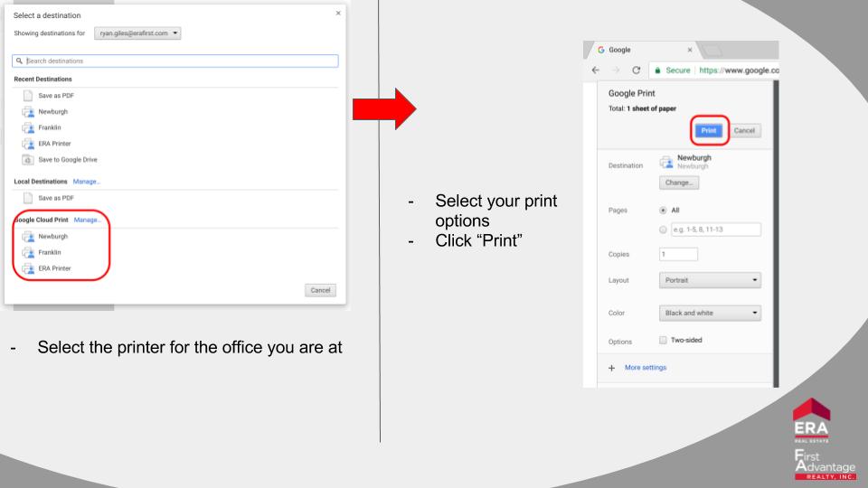Click the plus icon beside More settings
Screen dimensions: 868x488
pos(612,368)
